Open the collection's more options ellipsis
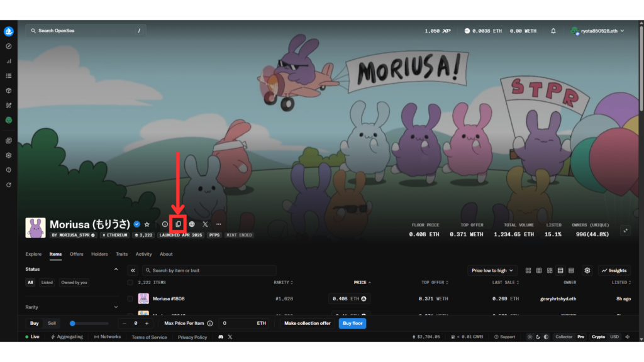The image size is (644, 362). pyautogui.click(x=218, y=224)
